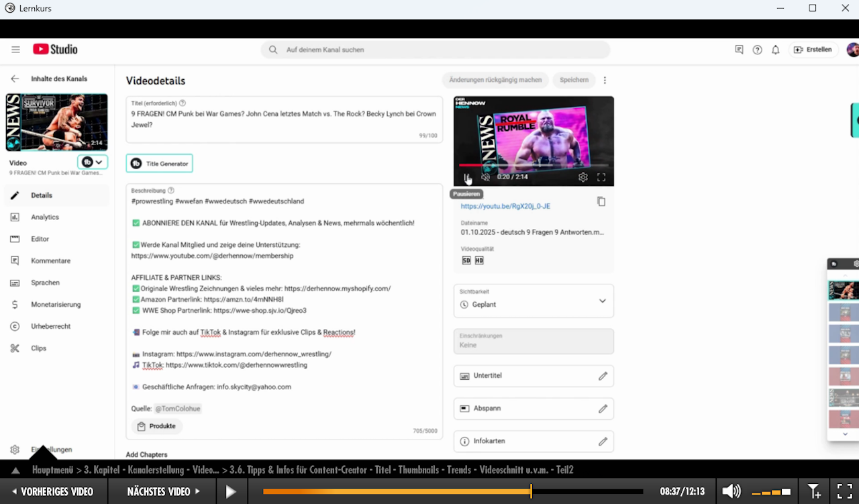Open the three-dot more options menu

[605, 80]
